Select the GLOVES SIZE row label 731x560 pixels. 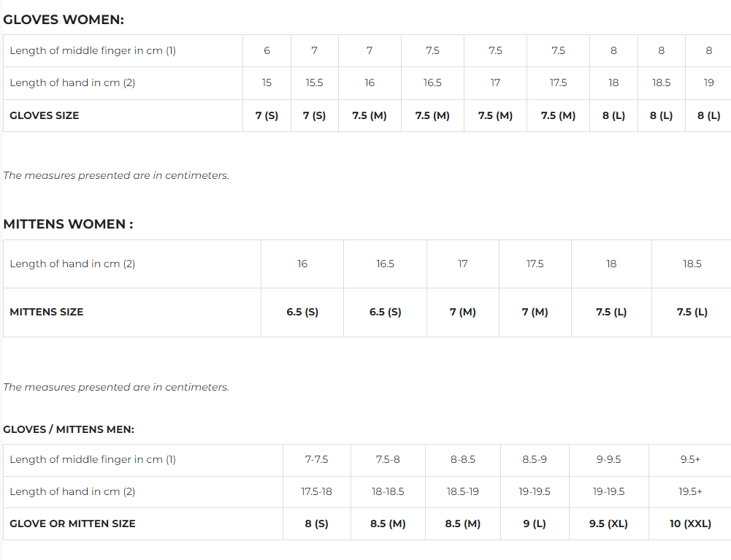(45, 115)
